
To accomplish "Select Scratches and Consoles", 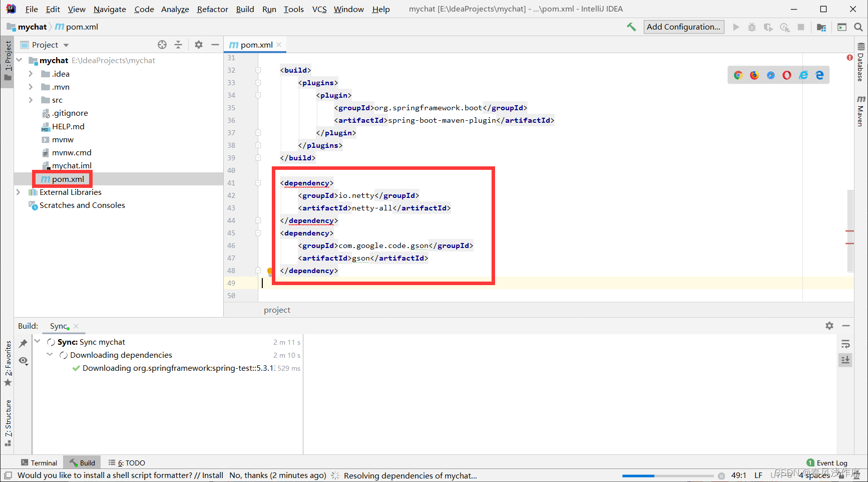I will (77, 205).
